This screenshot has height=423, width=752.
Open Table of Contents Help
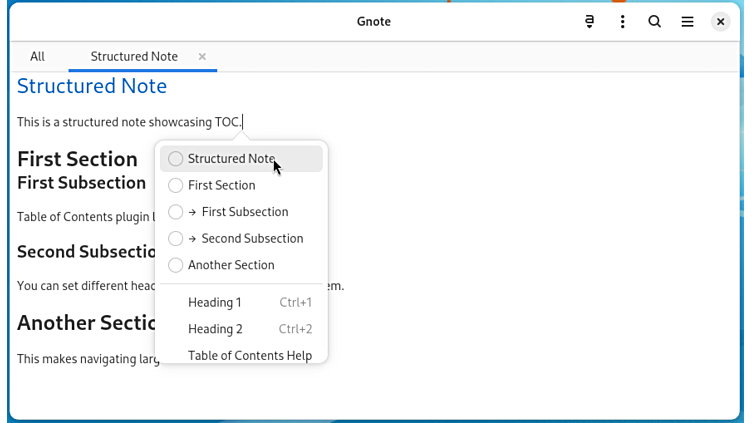pyautogui.click(x=250, y=355)
